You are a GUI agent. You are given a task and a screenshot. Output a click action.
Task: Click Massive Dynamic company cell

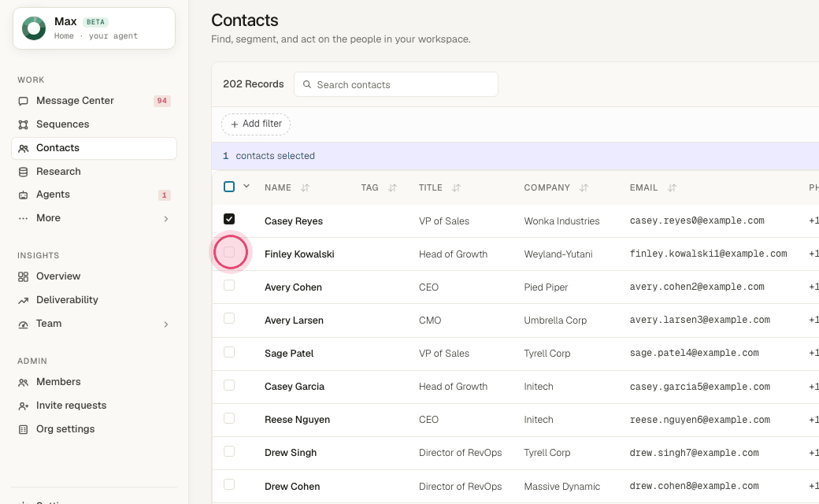tap(562, 486)
